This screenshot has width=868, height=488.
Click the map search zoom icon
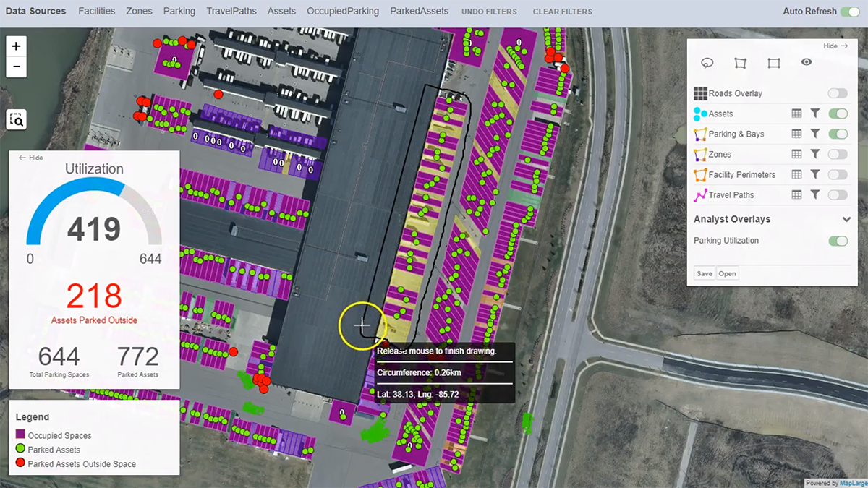(x=16, y=119)
